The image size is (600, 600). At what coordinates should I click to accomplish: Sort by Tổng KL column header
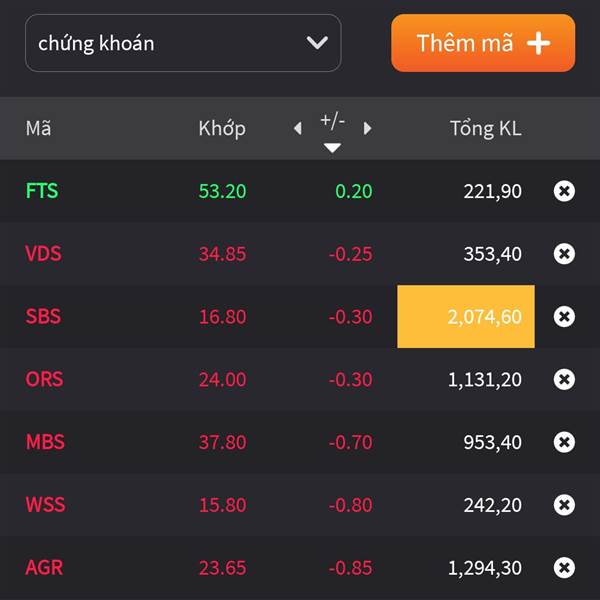pos(486,129)
